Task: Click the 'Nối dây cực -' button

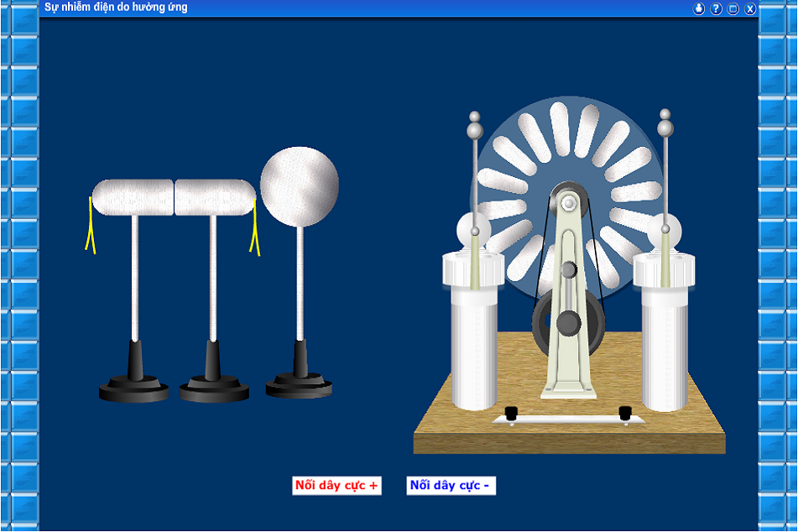Action: (451, 485)
